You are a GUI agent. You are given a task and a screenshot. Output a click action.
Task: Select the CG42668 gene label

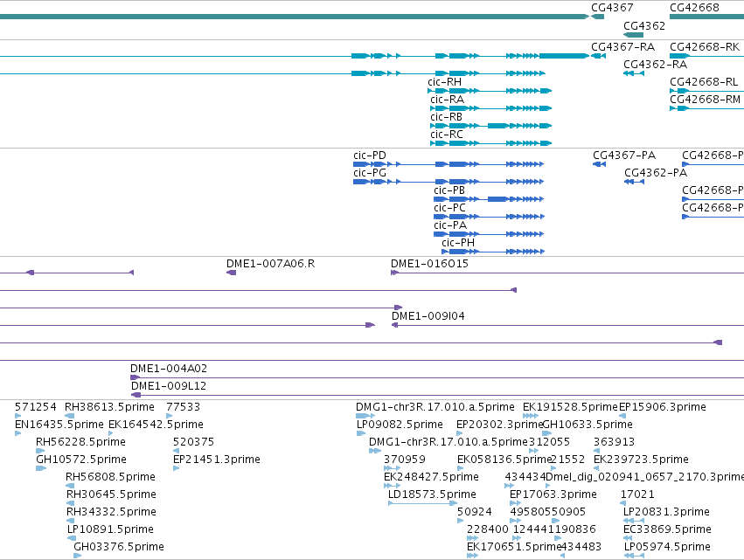(694, 8)
